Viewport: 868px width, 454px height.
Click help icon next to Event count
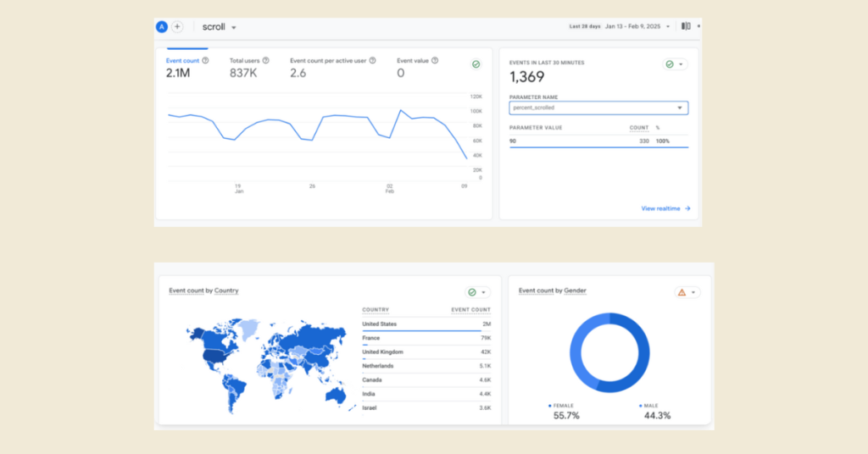[x=205, y=61]
